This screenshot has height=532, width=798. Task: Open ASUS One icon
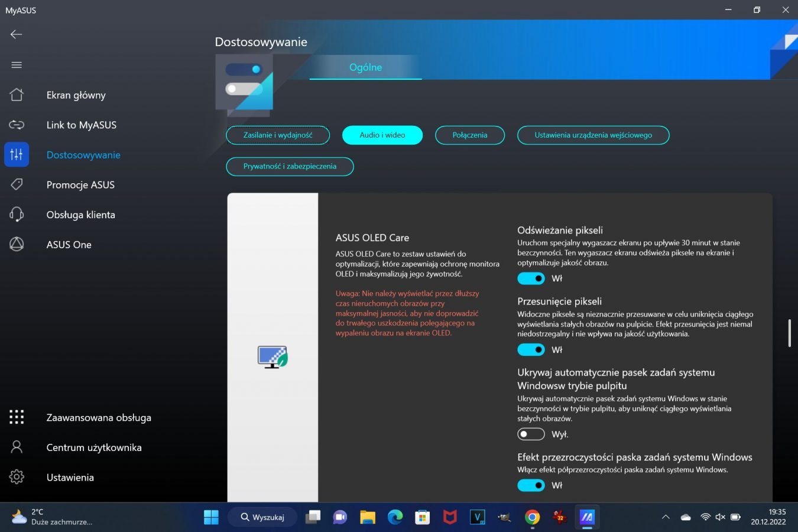tap(17, 244)
